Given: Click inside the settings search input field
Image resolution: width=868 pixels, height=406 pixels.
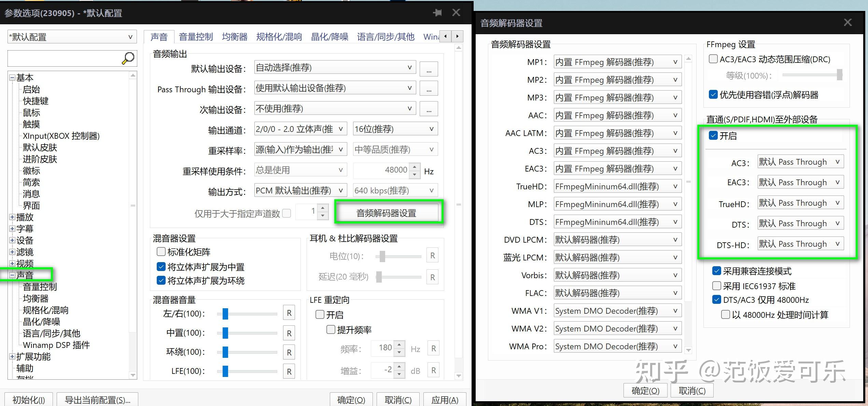Looking at the screenshot, I should click(61, 58).
